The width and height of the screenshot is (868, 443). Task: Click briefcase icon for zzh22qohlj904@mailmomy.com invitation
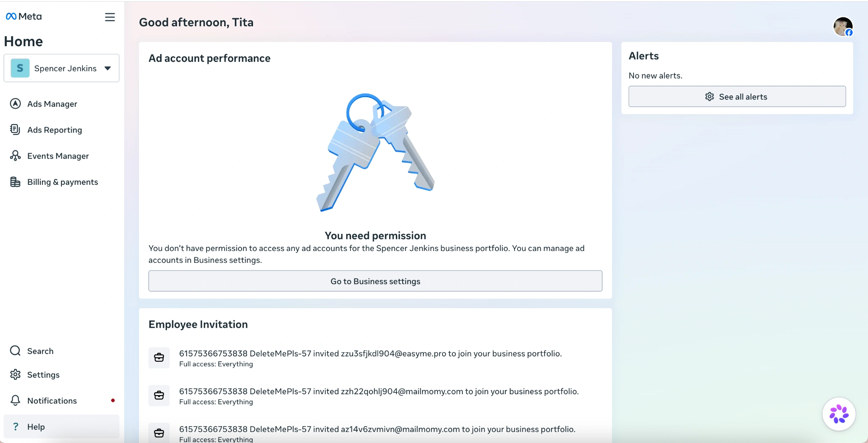coord(159,396)
